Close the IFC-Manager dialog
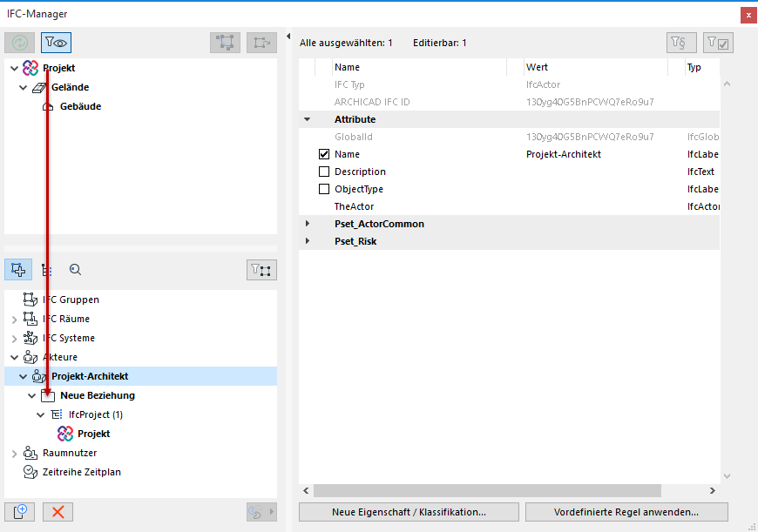 click(x=748, y=15)
